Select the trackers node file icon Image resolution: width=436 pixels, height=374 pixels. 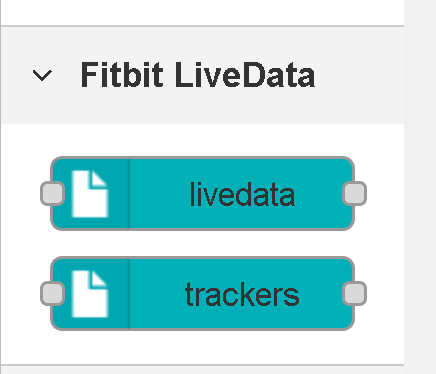point(90,294)
